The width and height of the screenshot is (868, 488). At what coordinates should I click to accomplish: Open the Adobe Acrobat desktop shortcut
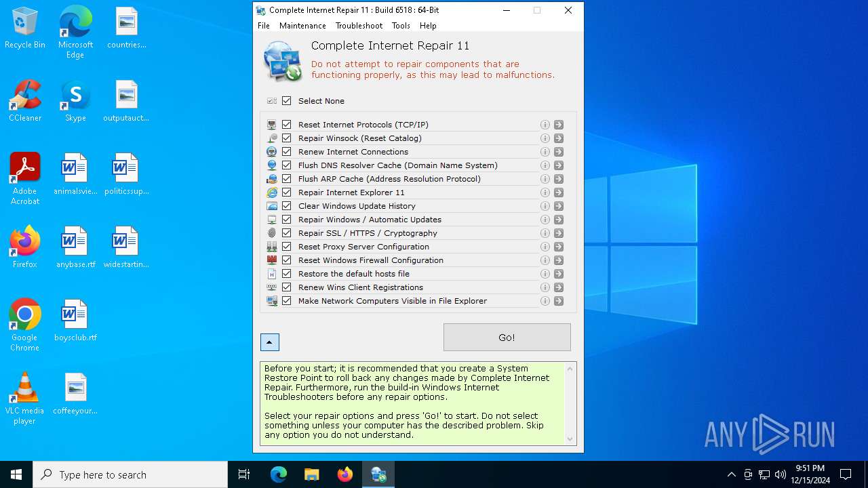[25, 178]
